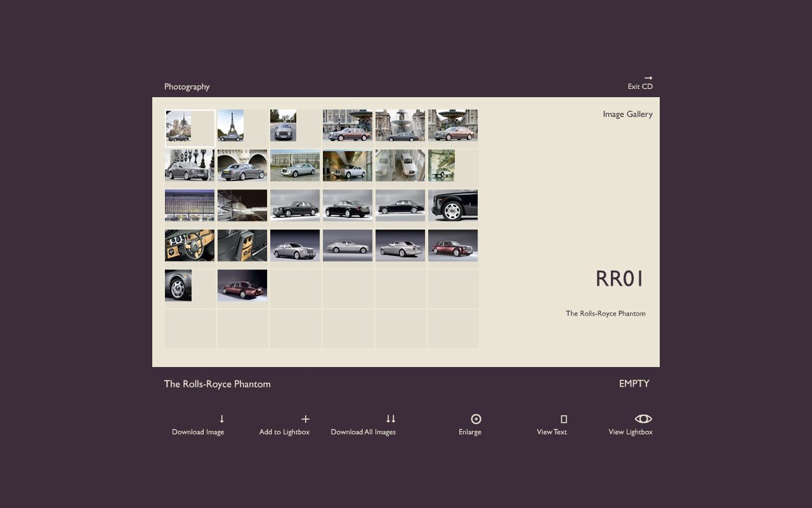
Task: Click the small Rolls-Royce Phantom caption under RR01
Action: [x=606, y=314]
